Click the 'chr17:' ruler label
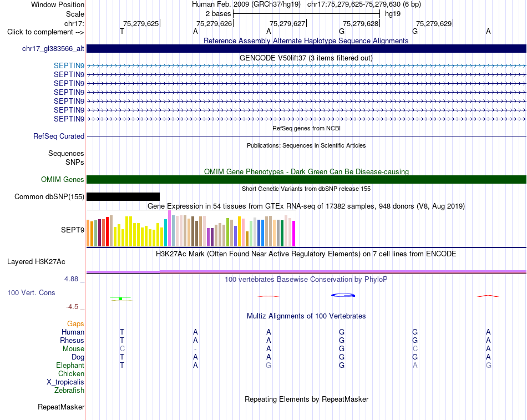The height and width of the screenshot is (420, 527). pyautogui.click(x=74, y=23)
